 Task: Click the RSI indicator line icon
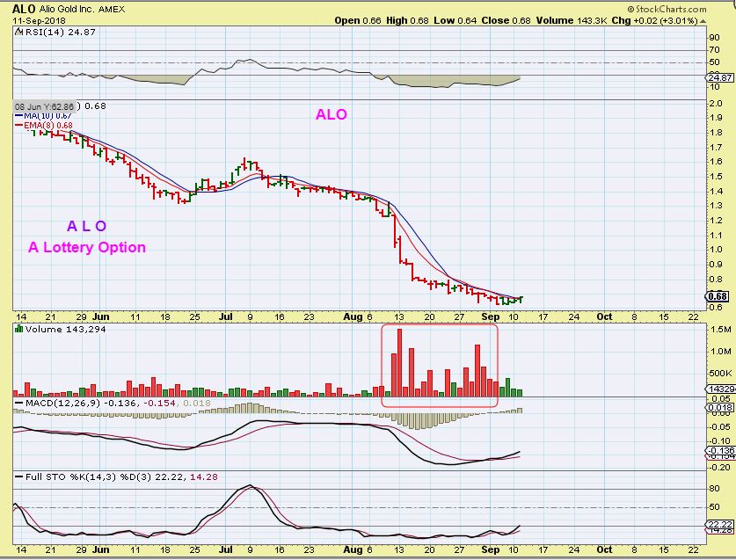pos(18,32)
